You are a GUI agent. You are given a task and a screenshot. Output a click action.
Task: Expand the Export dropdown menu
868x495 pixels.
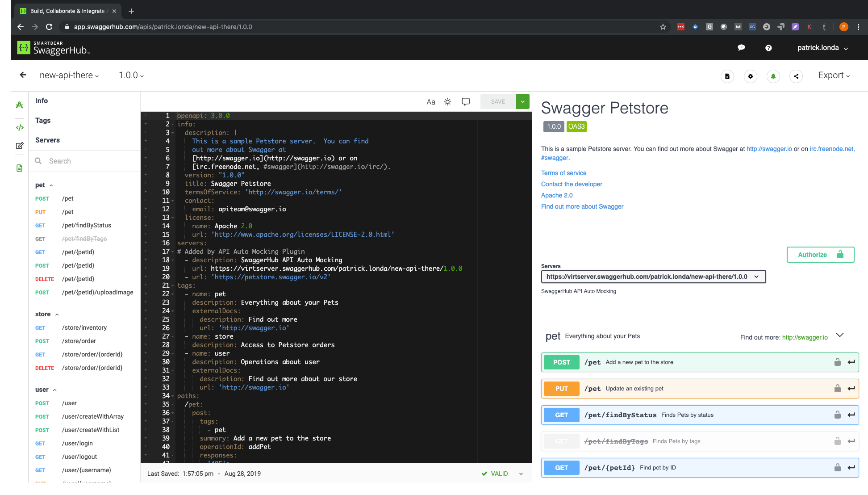point(833,75)
